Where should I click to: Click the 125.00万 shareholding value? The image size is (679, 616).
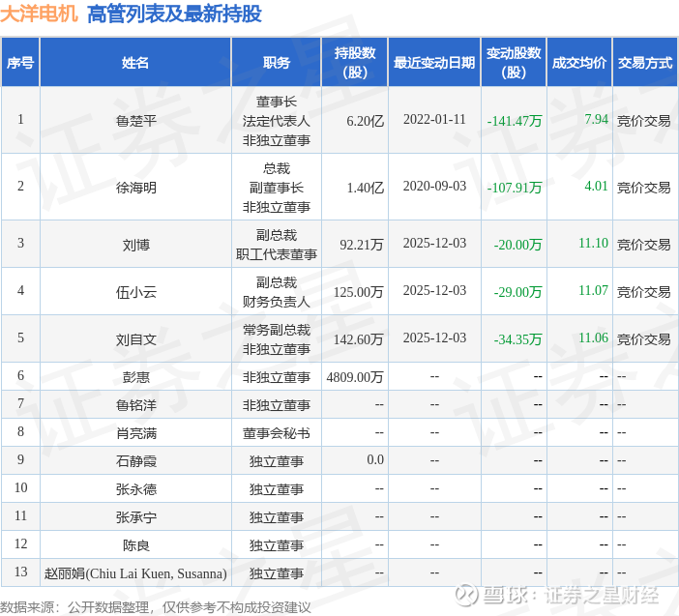(x=358, y=292)
